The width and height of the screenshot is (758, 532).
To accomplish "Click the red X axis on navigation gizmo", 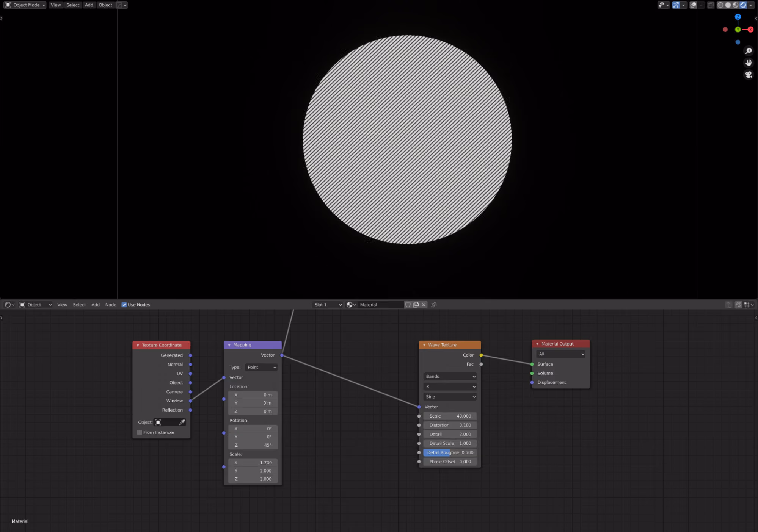I will 750,30.
